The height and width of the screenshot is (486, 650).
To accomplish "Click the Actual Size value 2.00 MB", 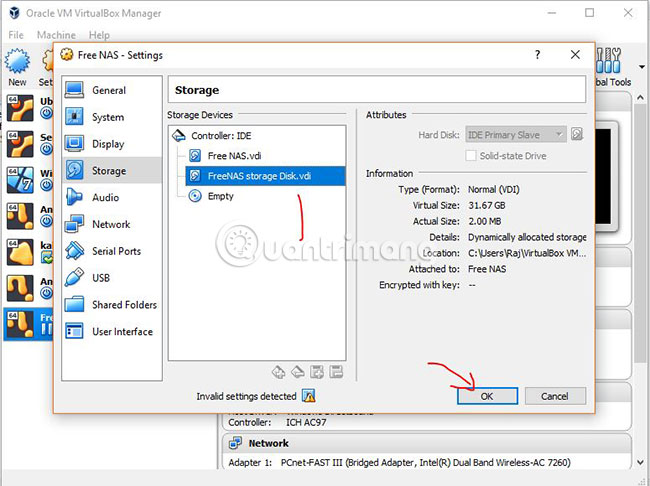I will click(x=485, y=221).
